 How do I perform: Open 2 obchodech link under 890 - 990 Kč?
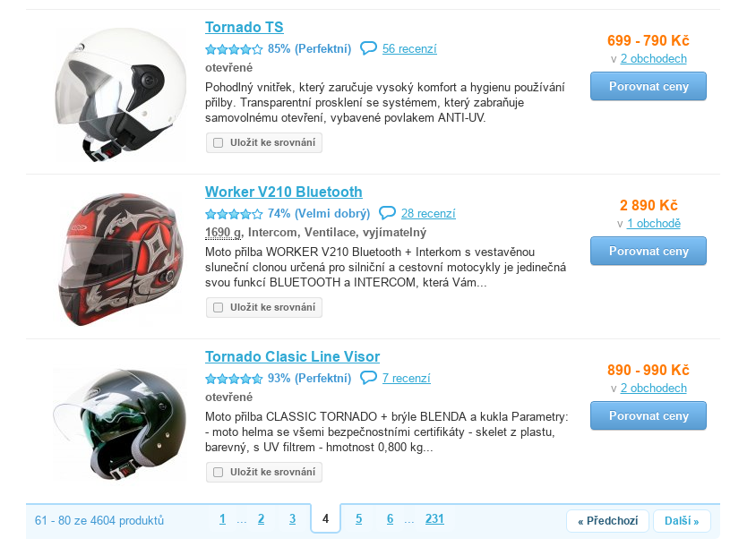[x=653, y=388]
